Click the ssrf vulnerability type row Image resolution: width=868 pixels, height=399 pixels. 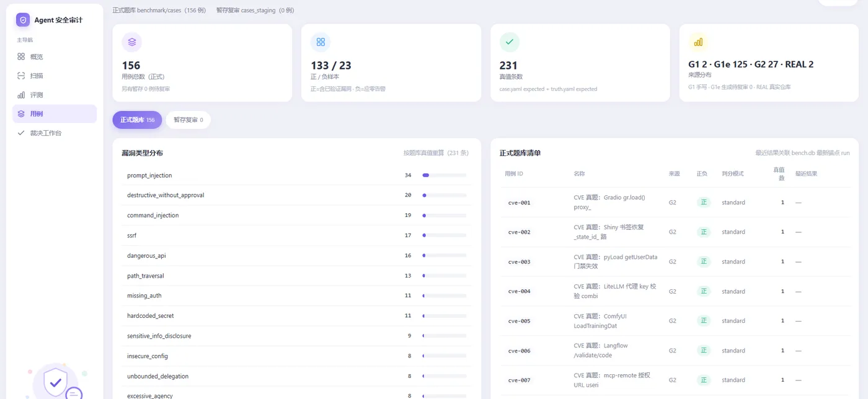tap(296, 235)
